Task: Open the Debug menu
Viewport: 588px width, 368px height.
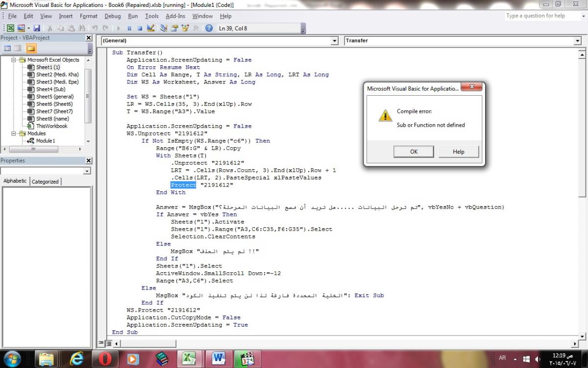Action: (x=112, y=16)
